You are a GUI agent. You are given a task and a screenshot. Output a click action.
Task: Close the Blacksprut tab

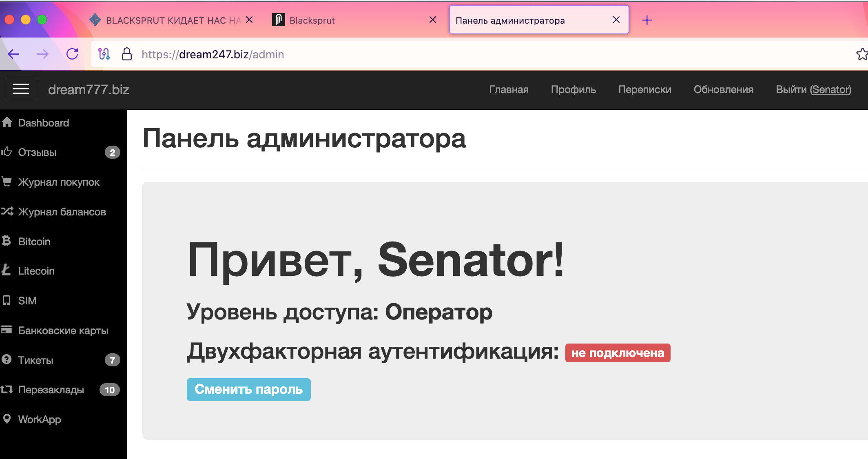point(433,20)
